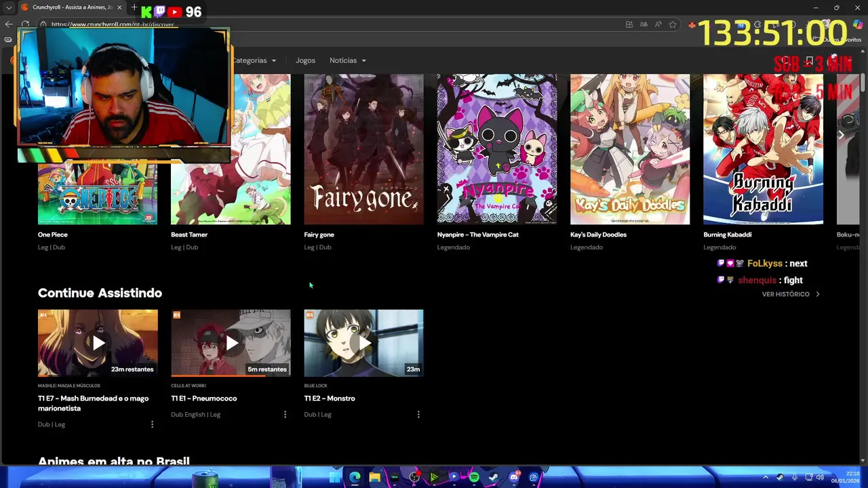Image resolution: width=868 pixels, height=488 pixels.
Task: Click Nyanpire - The Vampire Cat title
Action: (x=478, y=235)
